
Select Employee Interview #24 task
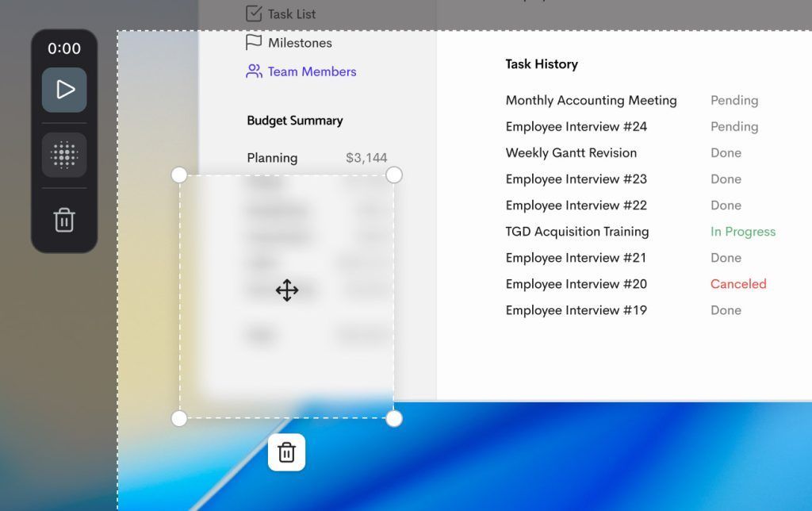pyautogui.click(x=576, y=127)
